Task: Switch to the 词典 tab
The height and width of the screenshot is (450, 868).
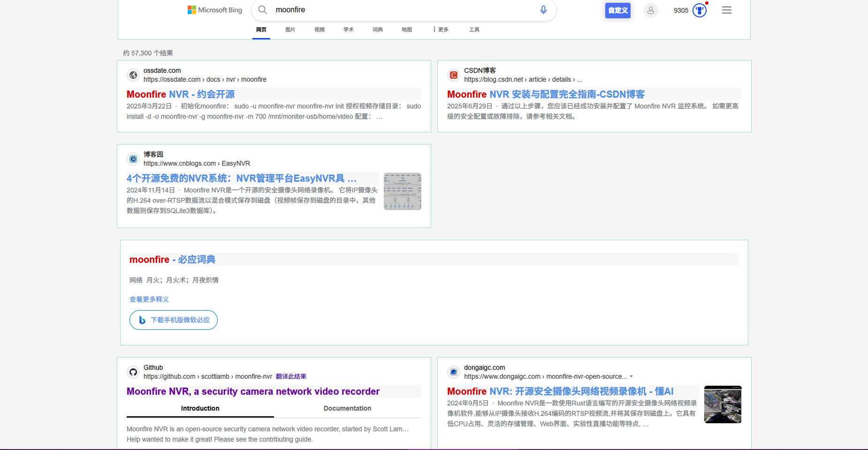Action: click(378, 30)
